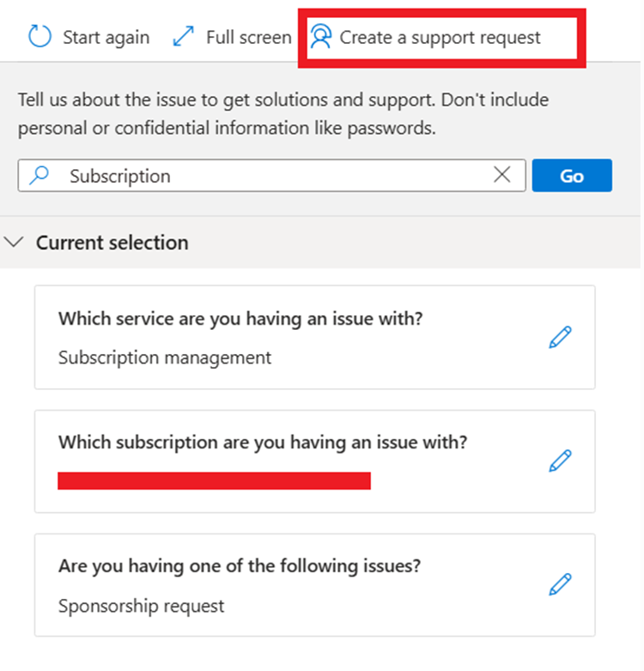Click the Full screen expand arrows icon

pyautogui.click(x=183, y=37)
